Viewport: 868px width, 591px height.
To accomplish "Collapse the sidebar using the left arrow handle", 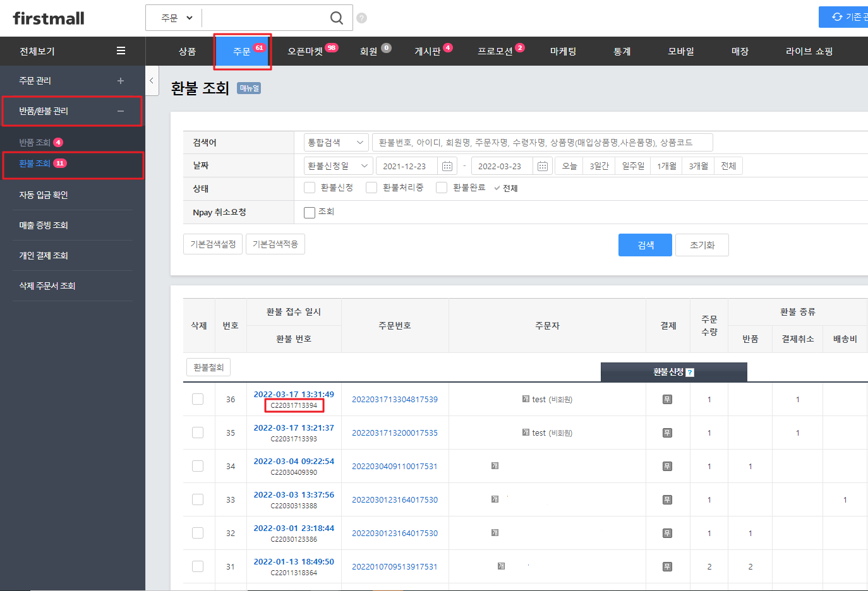I will (152, 80).
